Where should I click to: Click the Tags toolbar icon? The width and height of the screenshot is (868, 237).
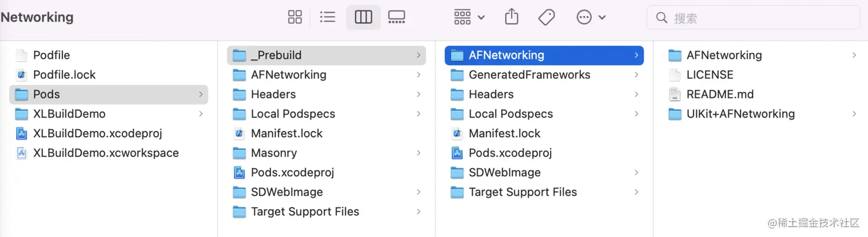[547, 17]
